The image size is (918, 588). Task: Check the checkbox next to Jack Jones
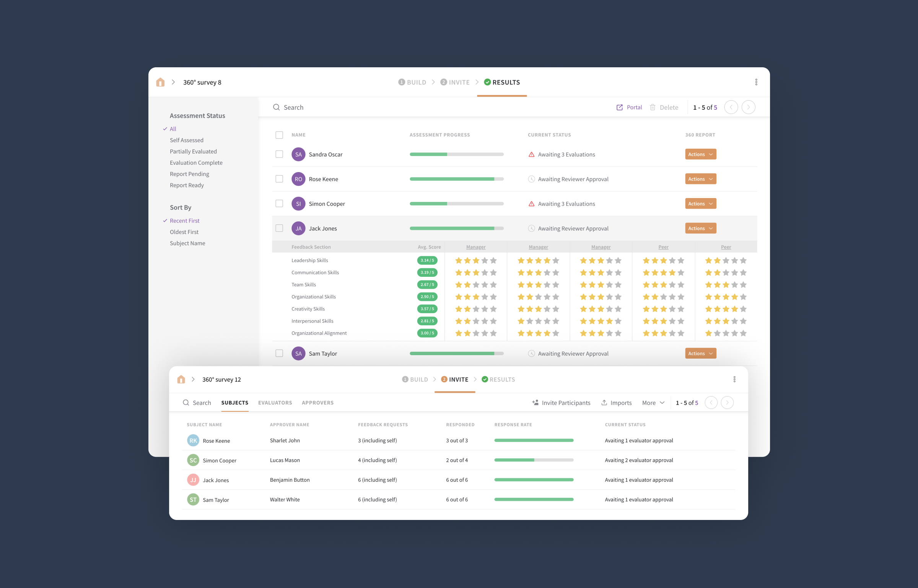click(x=279, y=228)
